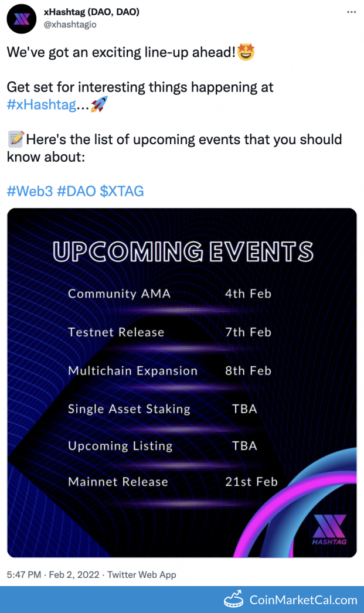Image resolution: width=364 pixels, height=613 pixels.
Task: Click the CoinMarketCal calendar logo icon
Action: (x=234, y=600)
